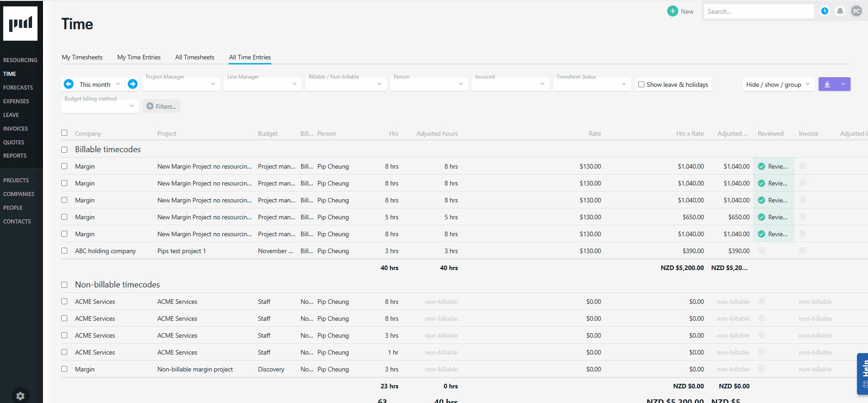Viewport: 868px width, 403px height.
Task: Click the previous month arrow icon
Action: coord(69,84)
